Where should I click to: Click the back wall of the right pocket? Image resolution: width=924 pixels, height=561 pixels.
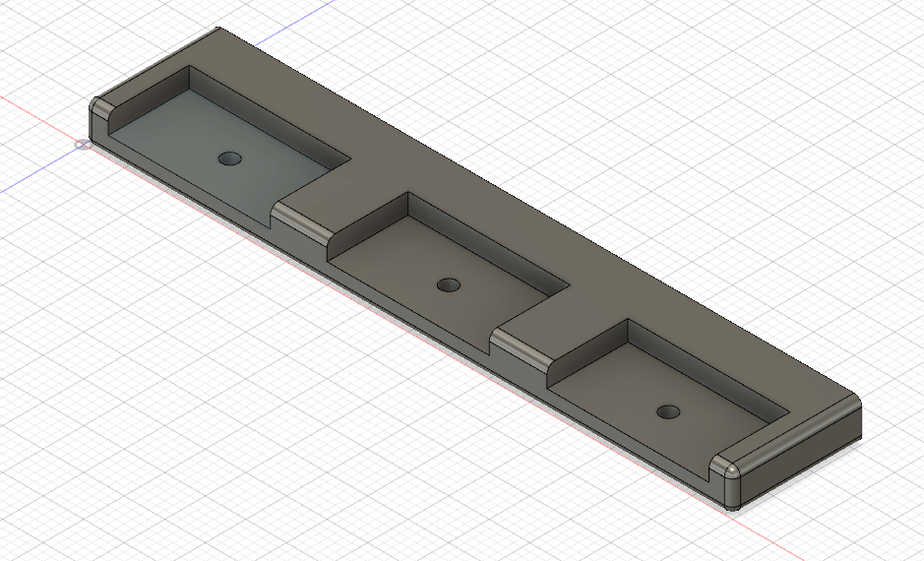pos(707,363)
